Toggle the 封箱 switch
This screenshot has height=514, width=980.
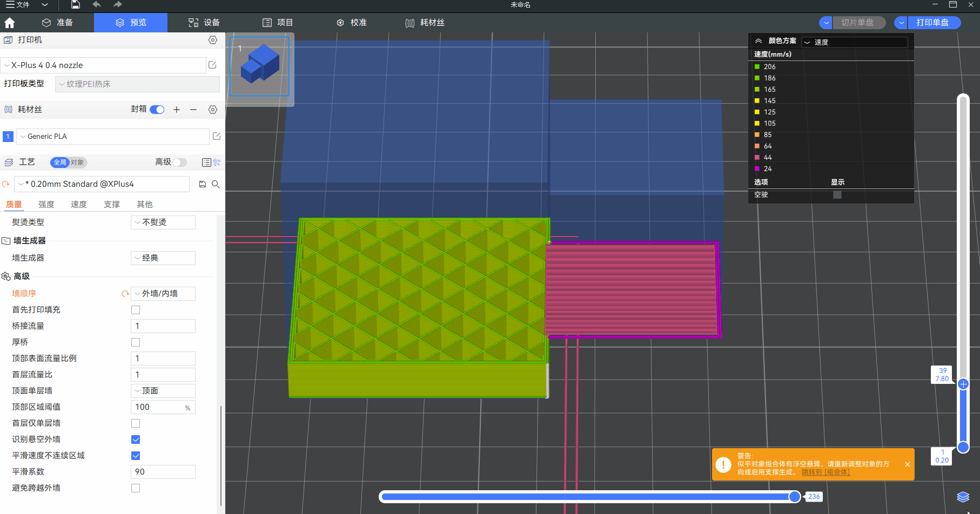(x=157, y=110)
